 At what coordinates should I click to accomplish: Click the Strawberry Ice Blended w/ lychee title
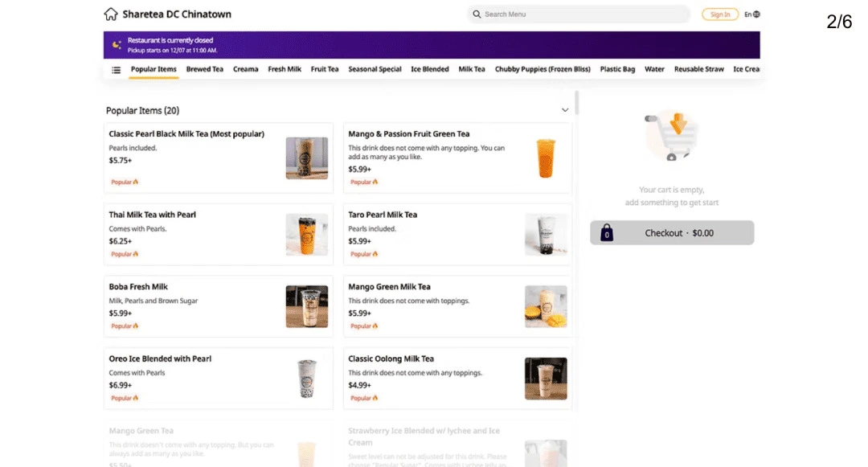(x=424, y=436)
